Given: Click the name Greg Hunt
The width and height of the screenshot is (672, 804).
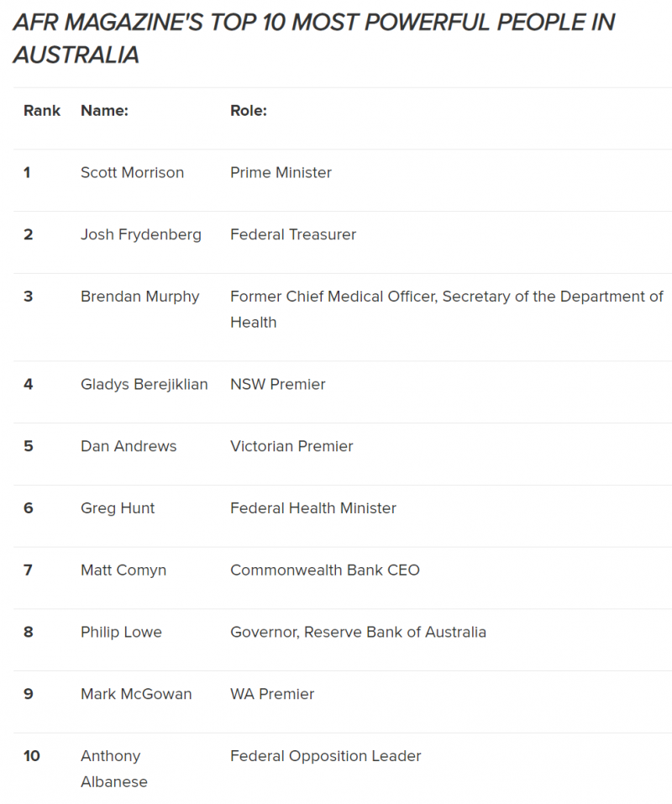Looking at the screenshot, I should point(118,508).
